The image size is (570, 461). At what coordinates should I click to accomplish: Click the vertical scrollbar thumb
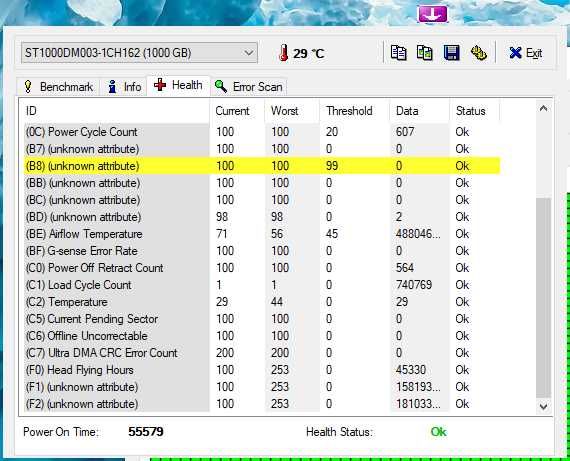click(x=543, y=298)
